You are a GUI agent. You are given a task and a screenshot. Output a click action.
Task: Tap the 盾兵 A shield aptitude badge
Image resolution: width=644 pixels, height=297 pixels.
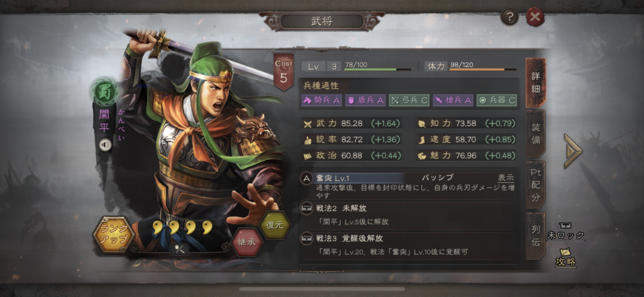[365, 100]
